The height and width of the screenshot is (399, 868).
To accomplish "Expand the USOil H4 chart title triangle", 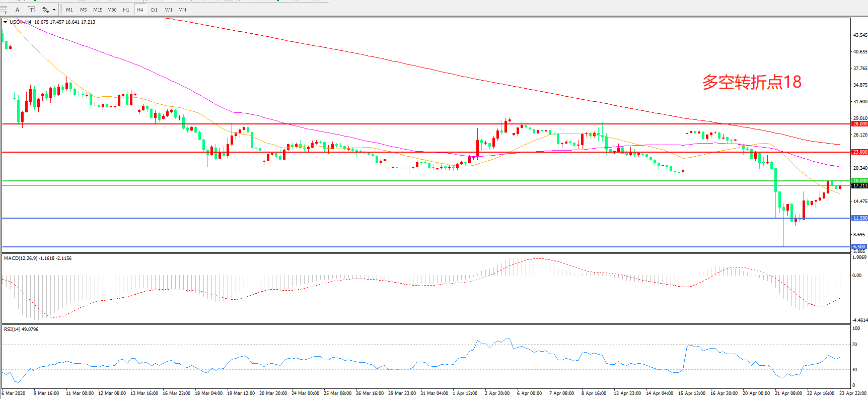I will tap(5, 22).
